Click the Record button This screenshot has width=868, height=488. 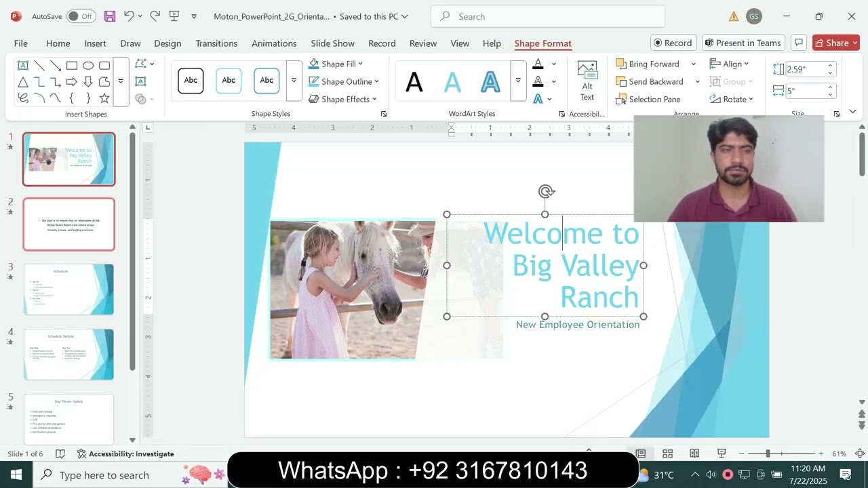(673, 43)
